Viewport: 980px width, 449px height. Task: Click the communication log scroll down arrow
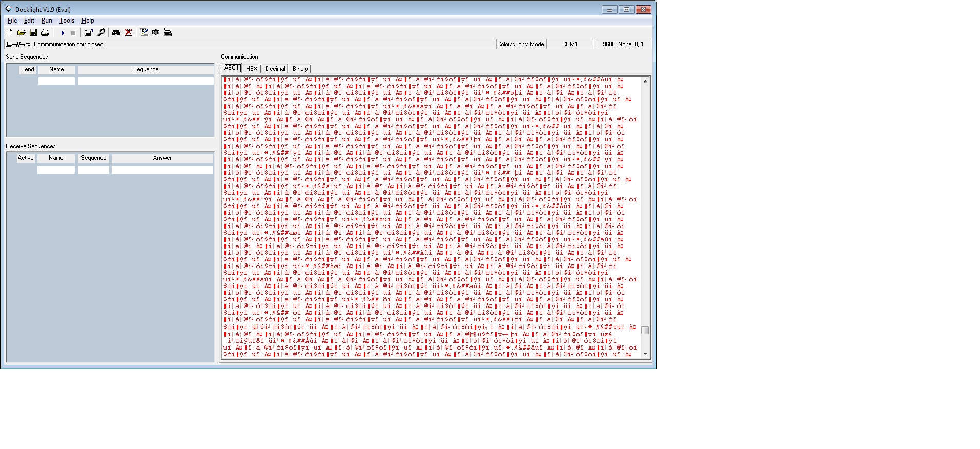pyautogui.click(x=645, y=354)
